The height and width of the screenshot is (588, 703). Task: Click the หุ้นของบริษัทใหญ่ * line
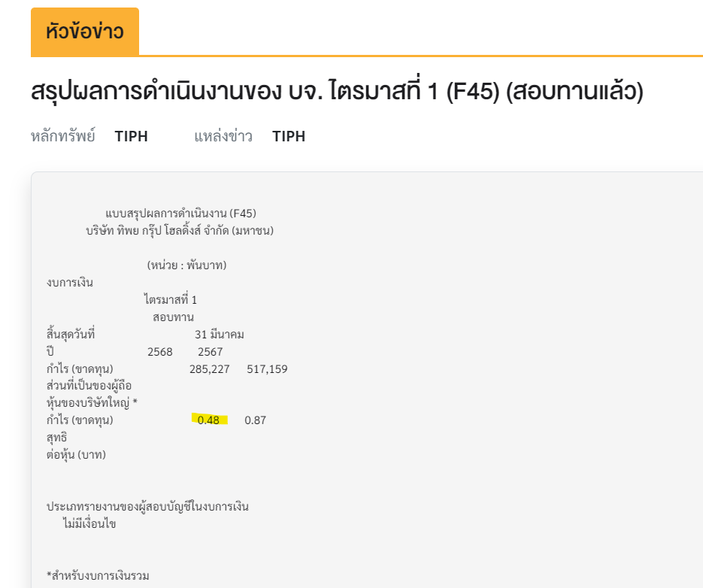pos(92,403)
